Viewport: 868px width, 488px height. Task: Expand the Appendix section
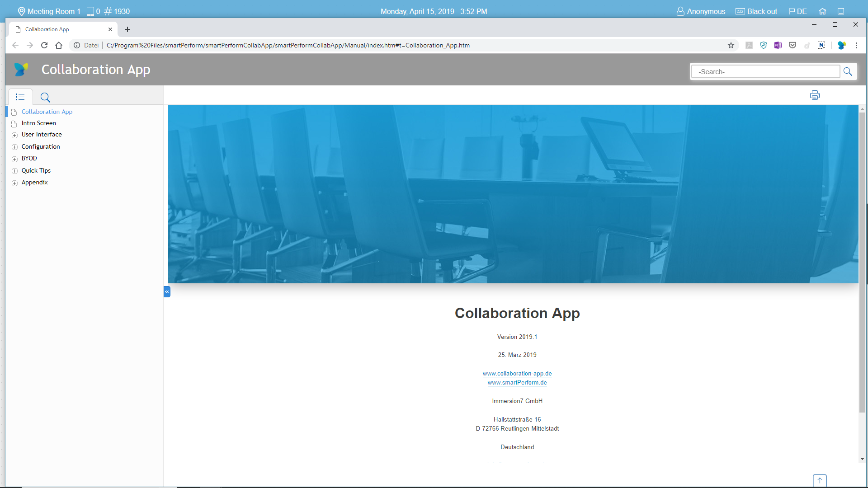pyautogui.click(x=14, y=183)
